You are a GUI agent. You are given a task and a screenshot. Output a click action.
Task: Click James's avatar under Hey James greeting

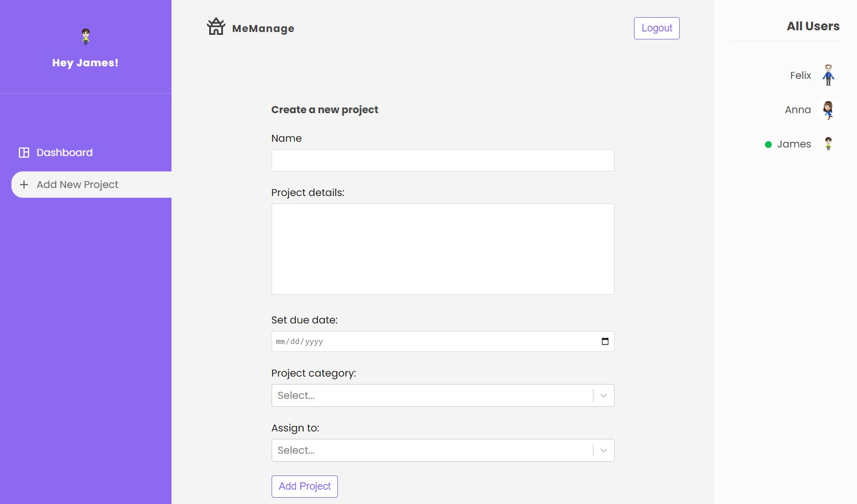click(85, 35)
